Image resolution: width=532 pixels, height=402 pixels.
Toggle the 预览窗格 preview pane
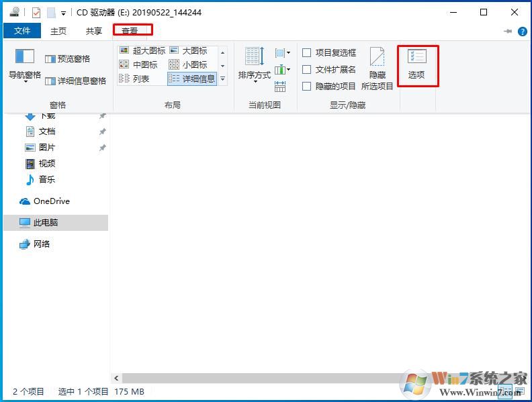68,59
